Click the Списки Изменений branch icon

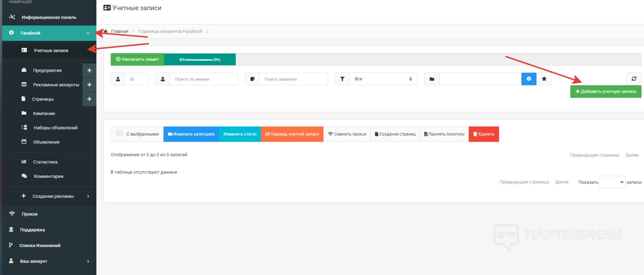(11, 245)
